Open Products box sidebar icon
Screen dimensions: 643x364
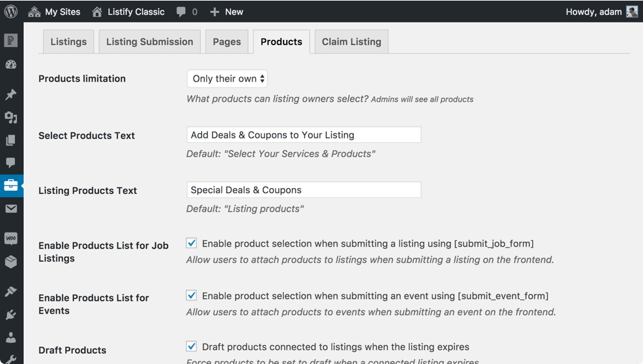11,262
